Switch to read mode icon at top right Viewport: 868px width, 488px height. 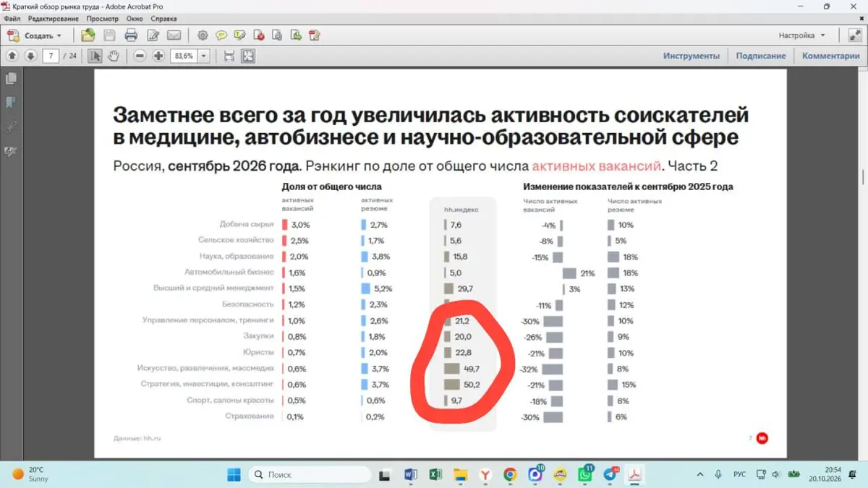coord(854,35)
